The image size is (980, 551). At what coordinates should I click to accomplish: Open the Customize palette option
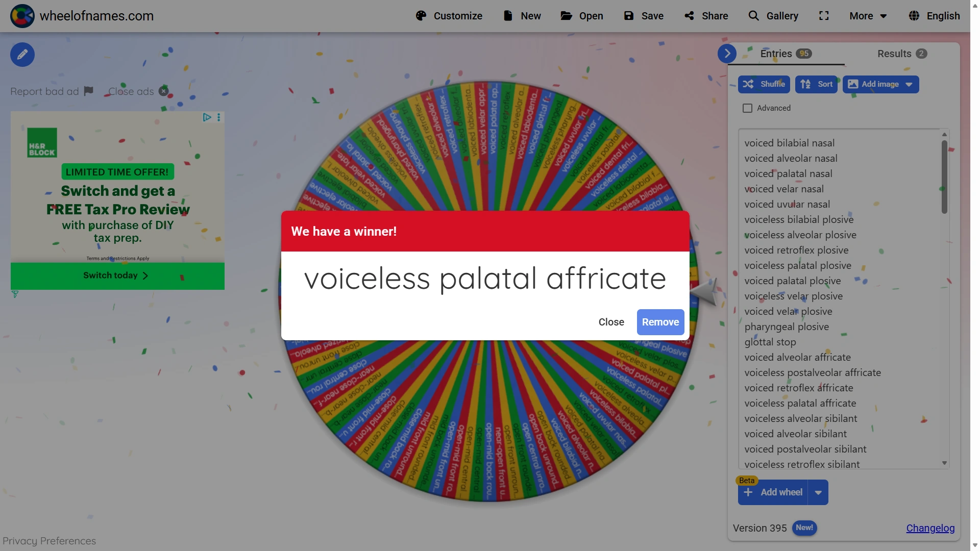pyautogui.click(x=449, y=16)
